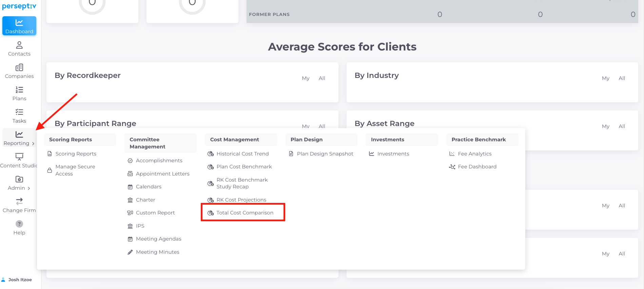Click the Plan Design column header
The width and height of the screenshot is (644, 289).
[321, 140]
